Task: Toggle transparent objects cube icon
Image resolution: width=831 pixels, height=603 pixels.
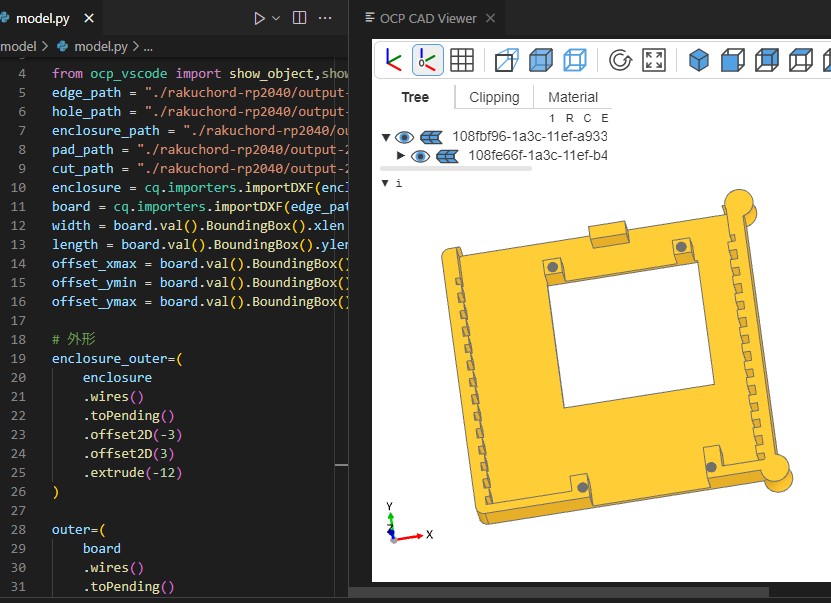Action: coord(541,60)
